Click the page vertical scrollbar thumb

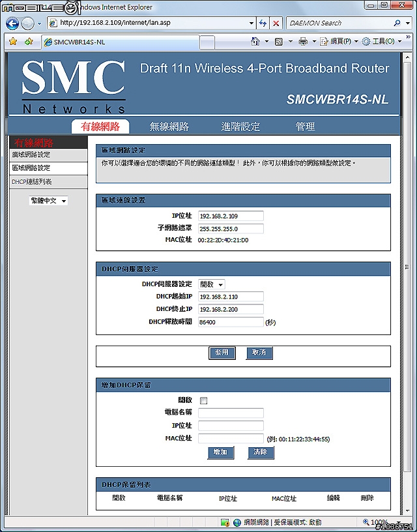tap(407, 267)
